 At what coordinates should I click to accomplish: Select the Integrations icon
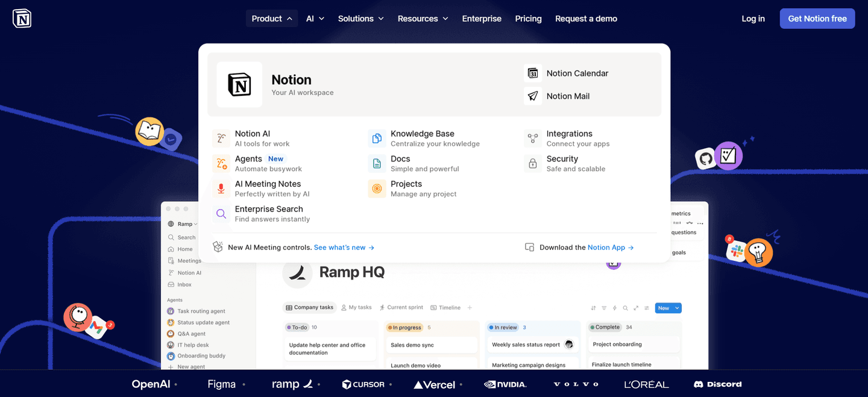[533, 139]
